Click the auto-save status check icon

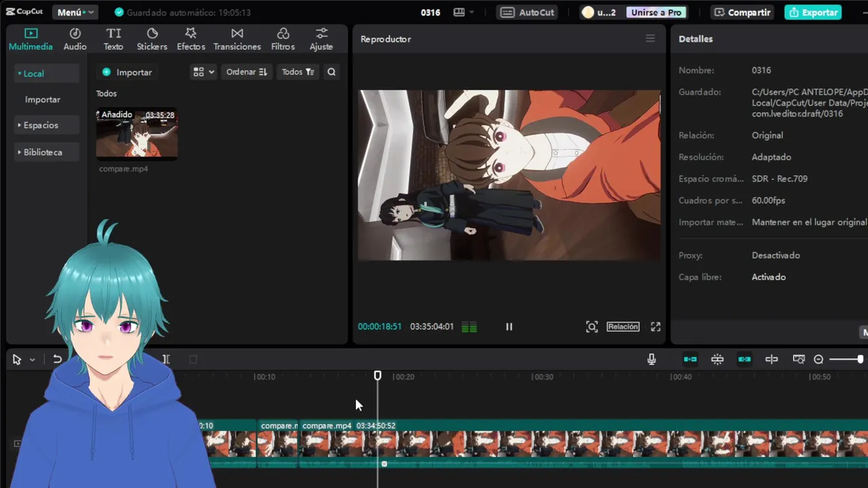coord(119,12)
